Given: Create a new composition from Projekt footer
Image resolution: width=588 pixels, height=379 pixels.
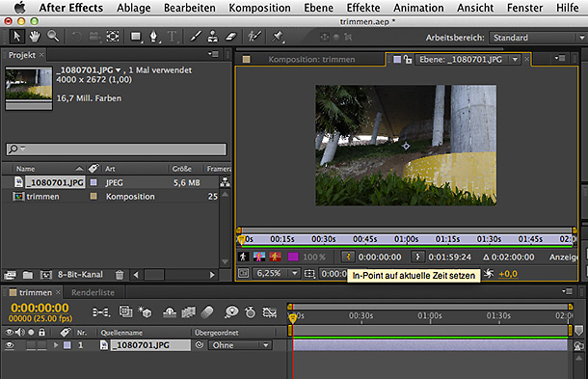Looking at the screenshot, I should click(45, 275).
